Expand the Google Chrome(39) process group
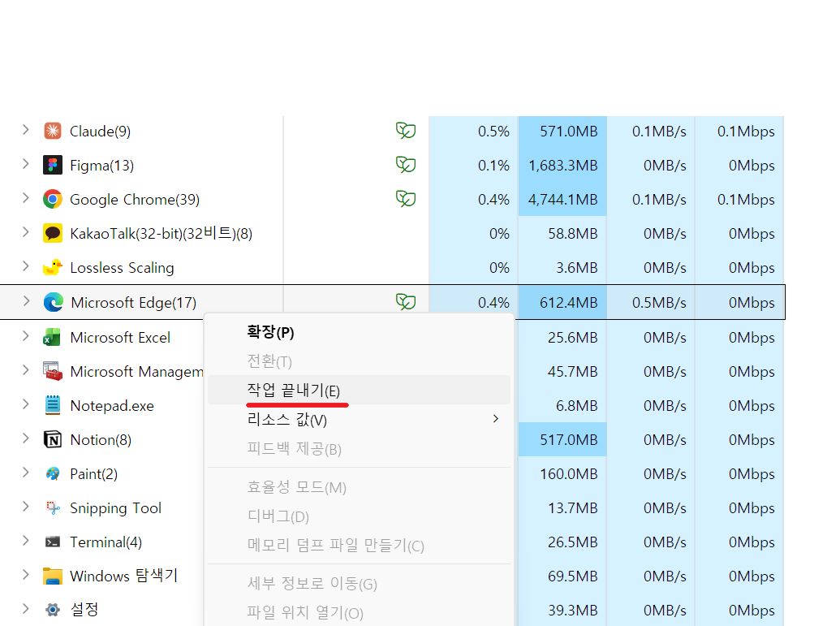Viewport: 840px width, 626px height. pos(25,198)
